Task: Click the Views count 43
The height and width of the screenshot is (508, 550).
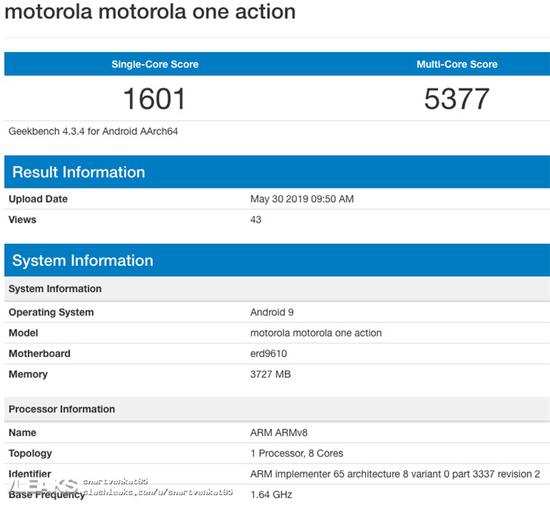Action: pyautogui.click(x=256, y=220)
